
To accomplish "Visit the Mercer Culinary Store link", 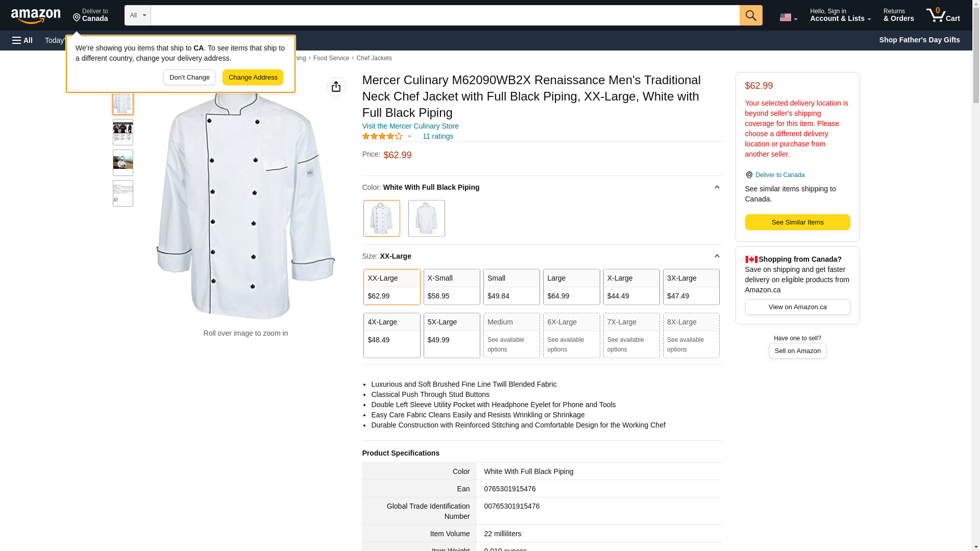I will [x=410, y=126].
